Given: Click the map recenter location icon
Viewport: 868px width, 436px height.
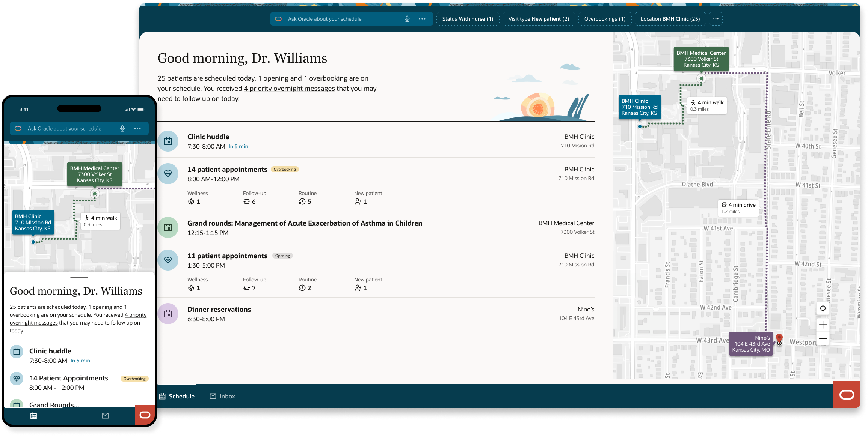Looking at the screenshot, I should pyautogui.click(x=823, y=308).
